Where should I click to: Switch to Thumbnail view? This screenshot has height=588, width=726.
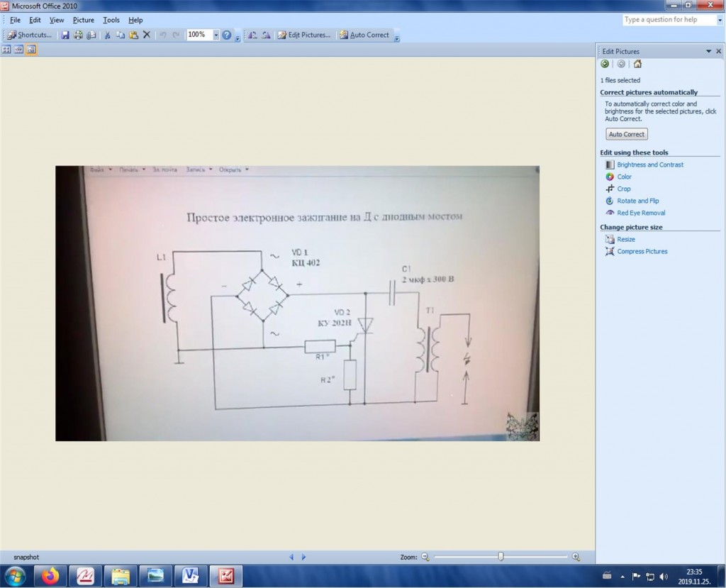pos(6,50)
